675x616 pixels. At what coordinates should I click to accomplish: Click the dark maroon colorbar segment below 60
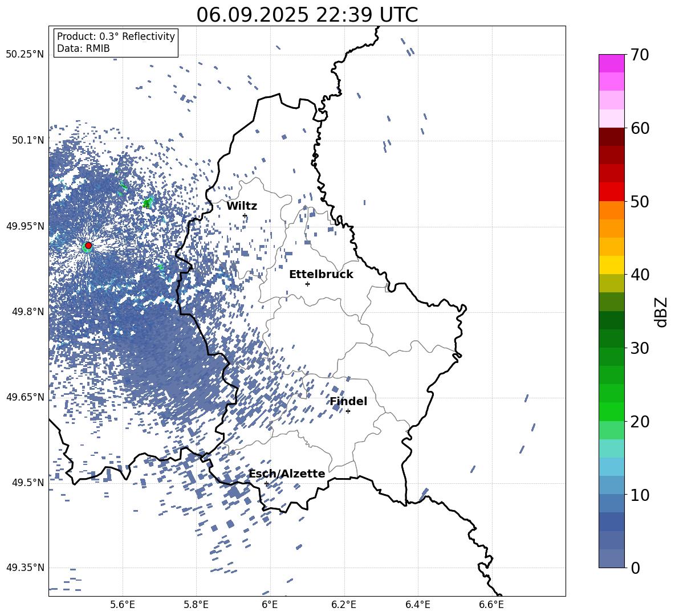611,137
